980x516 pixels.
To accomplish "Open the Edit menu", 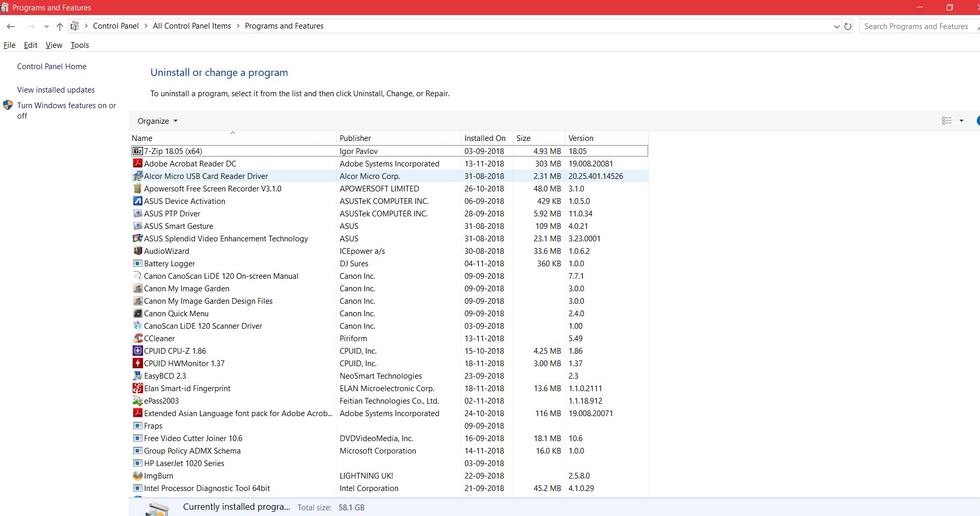I will coord(31,45).
